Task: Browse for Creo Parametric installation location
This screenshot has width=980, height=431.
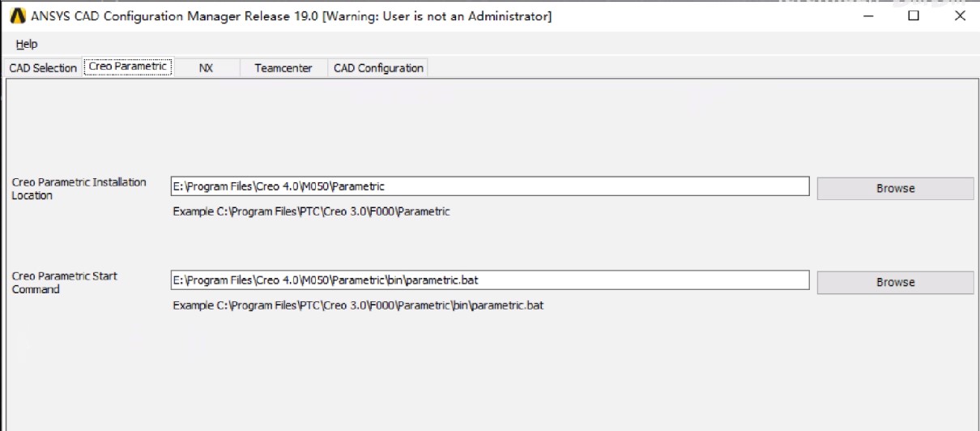Action: [895, 188]
